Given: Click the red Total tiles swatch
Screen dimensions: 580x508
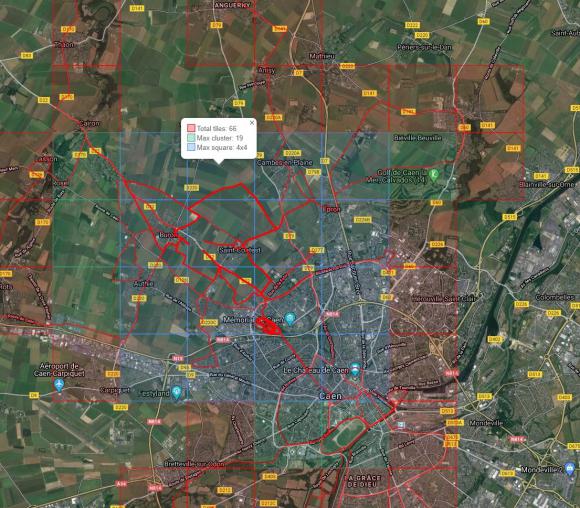Looking at the screenshot, I should coord(191,128).
